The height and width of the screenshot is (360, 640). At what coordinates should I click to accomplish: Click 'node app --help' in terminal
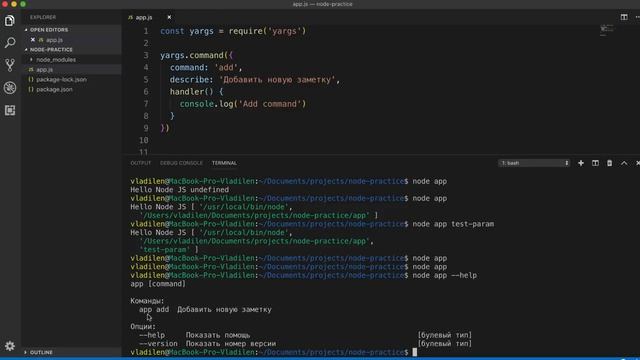pos(444,276)
